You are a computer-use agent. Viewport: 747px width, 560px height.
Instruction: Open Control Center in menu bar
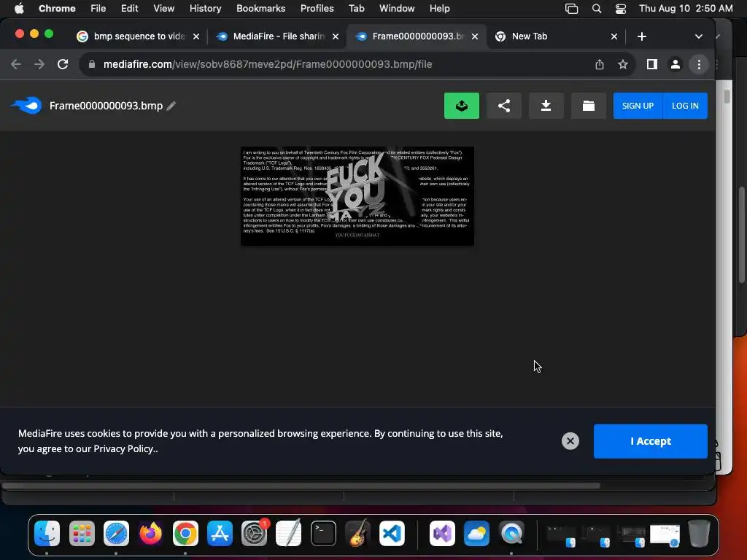[x=620, y=8]
